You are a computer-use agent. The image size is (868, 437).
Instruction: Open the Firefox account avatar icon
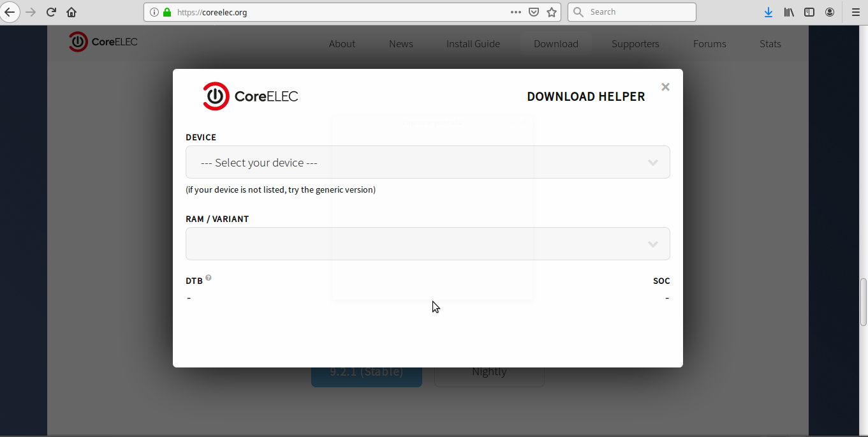830,12
